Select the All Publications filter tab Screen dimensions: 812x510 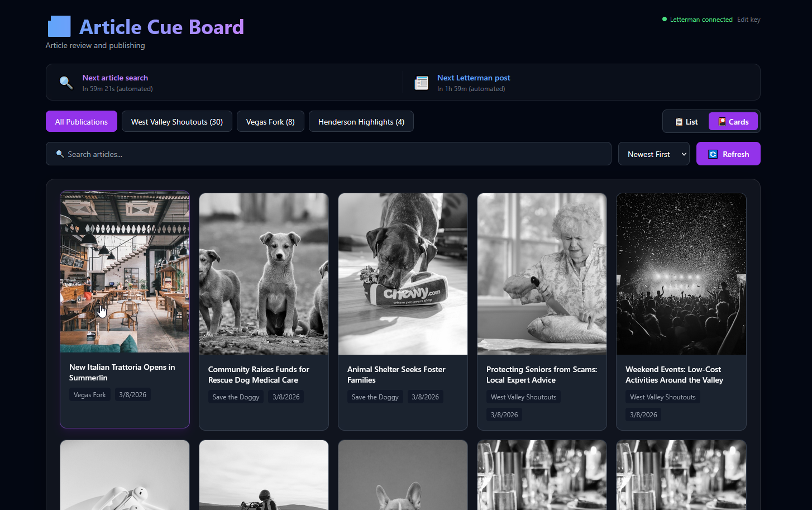click(82, 122)
